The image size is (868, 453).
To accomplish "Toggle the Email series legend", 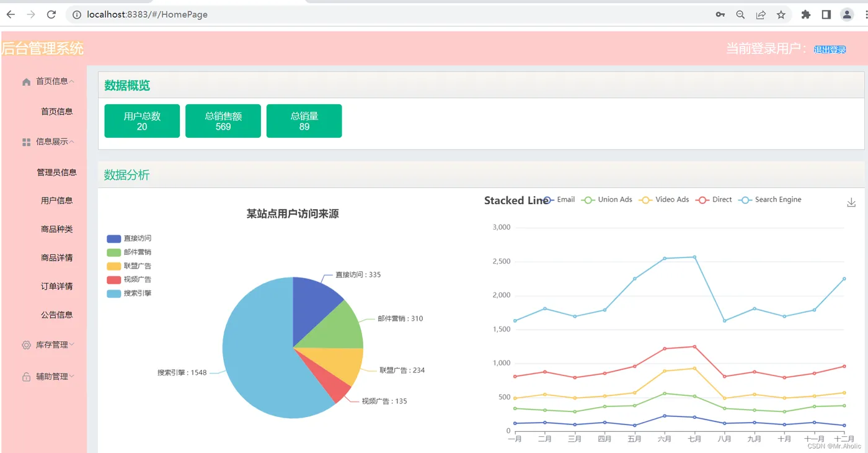I will click(559, 200).
